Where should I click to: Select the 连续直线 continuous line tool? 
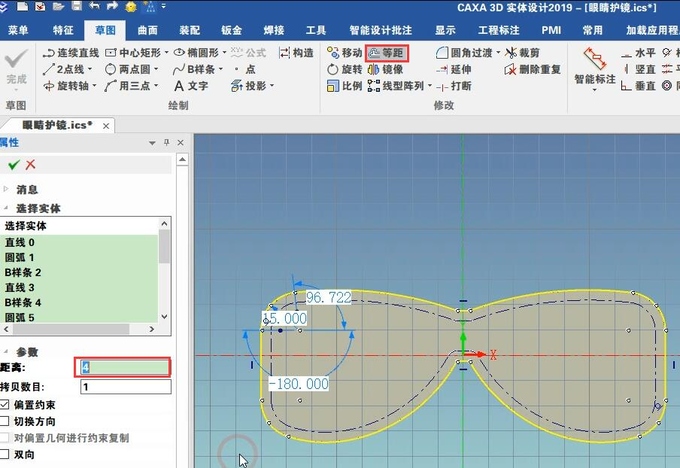(72, 53)
